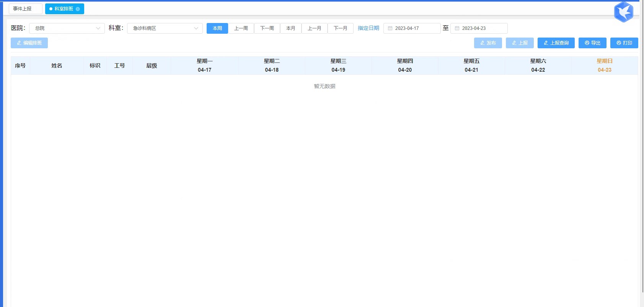The width and height of the screenshot is (644, 307).
Task: Select the 上一月 button
Action: [315, 28]
